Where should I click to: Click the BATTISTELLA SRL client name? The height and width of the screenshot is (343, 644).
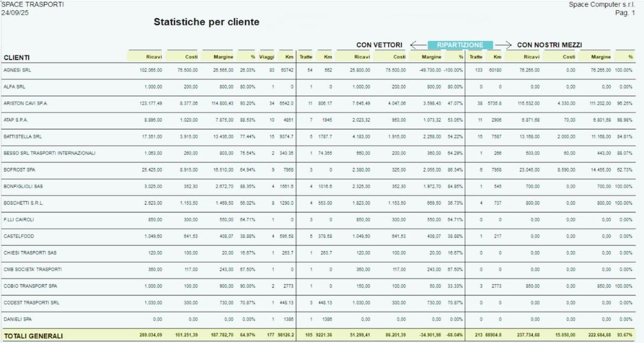point(22,137)
